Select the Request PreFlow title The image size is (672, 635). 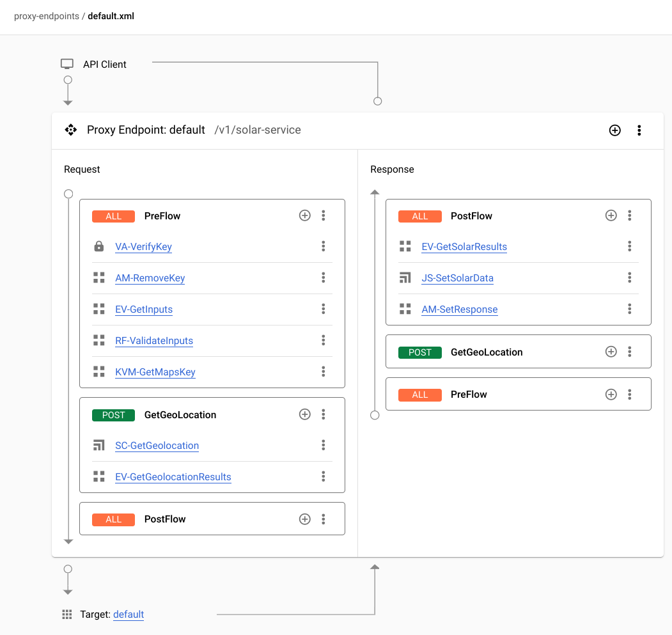[x=162, y=216]
